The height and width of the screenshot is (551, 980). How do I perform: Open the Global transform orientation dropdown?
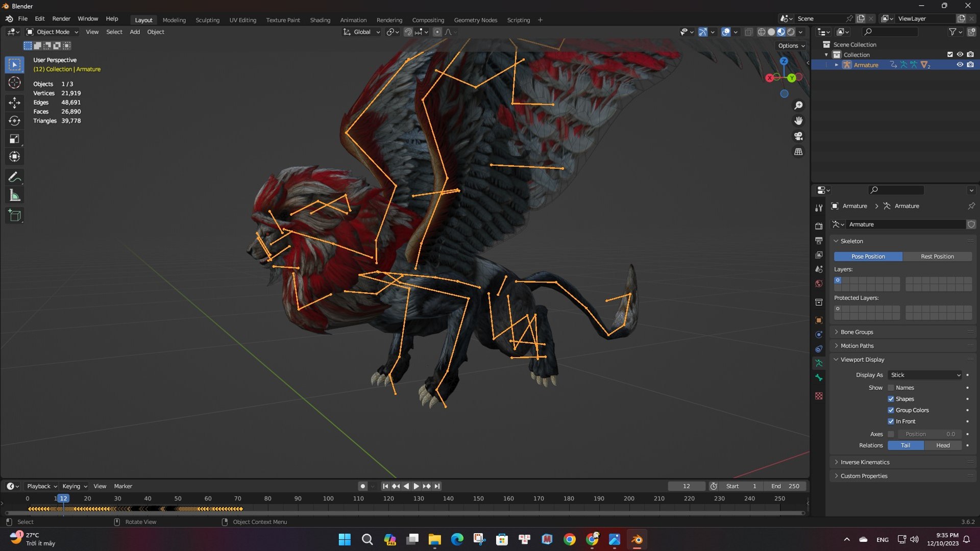tap(361, 32)
